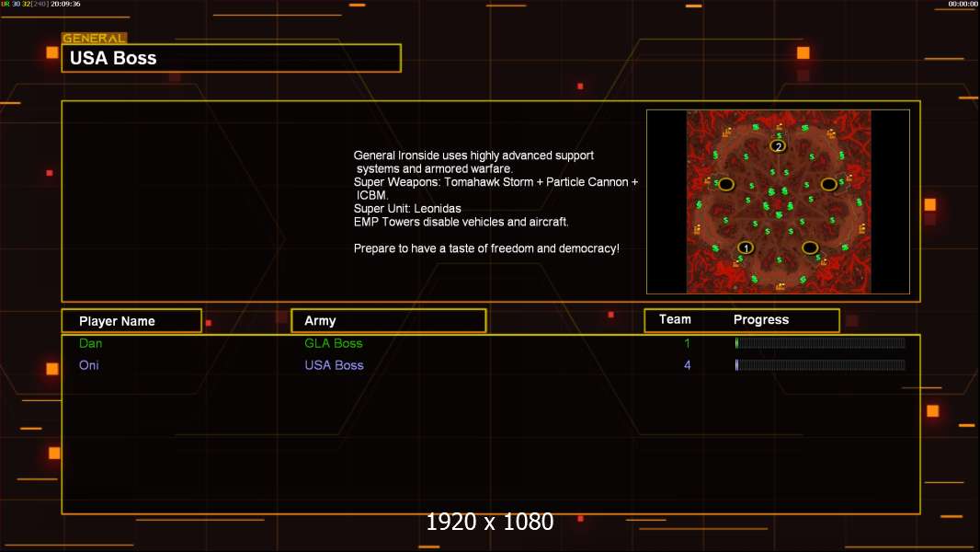Click 'General Ironside uses highly advanced support' line
The height and width of the screenshot is (552, 980).
(473, 155)
